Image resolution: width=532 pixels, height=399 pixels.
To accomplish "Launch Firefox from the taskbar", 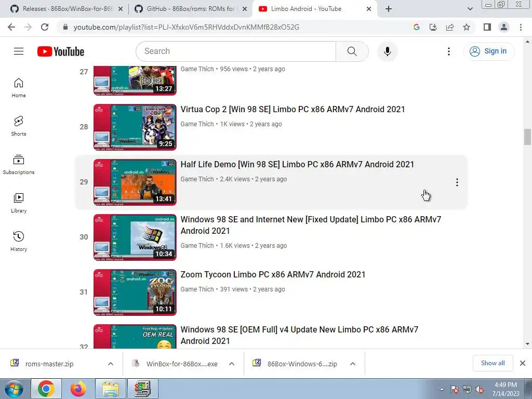I will point(78,389).
